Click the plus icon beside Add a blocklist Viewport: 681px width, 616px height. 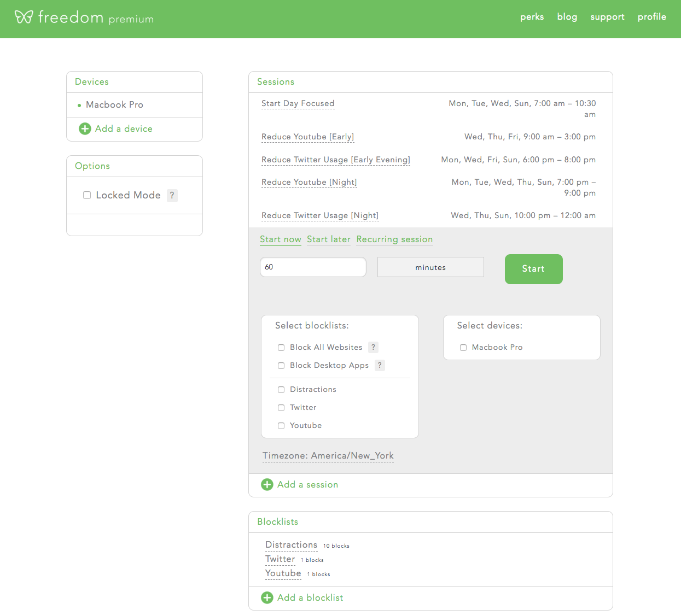(267, 598)
